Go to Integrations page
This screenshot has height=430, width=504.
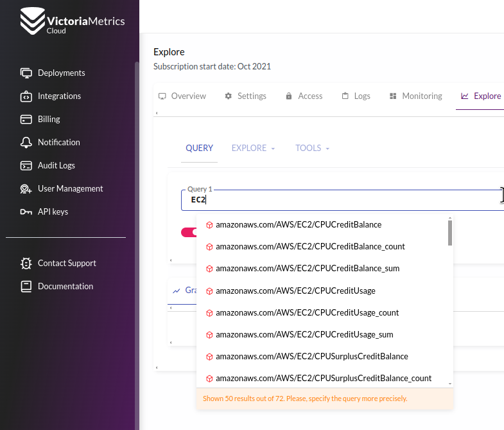(x=60, y=96)
